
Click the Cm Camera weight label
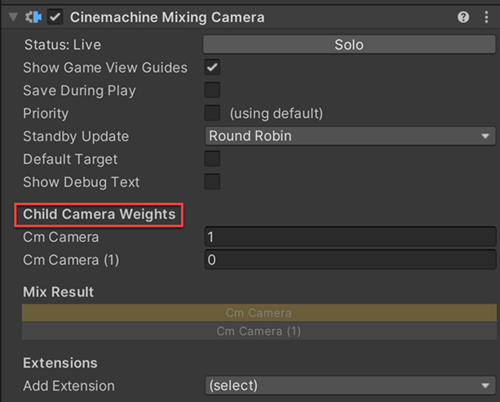point(61,237)
